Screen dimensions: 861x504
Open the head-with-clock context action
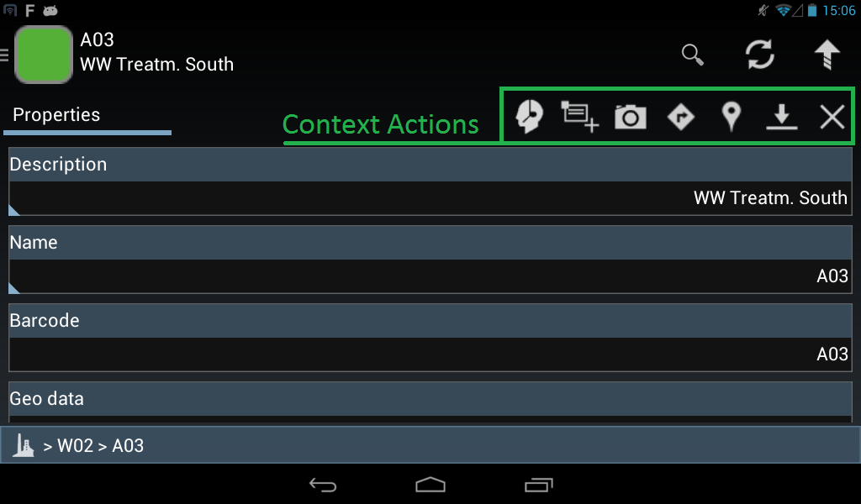[x=530, y=116]
